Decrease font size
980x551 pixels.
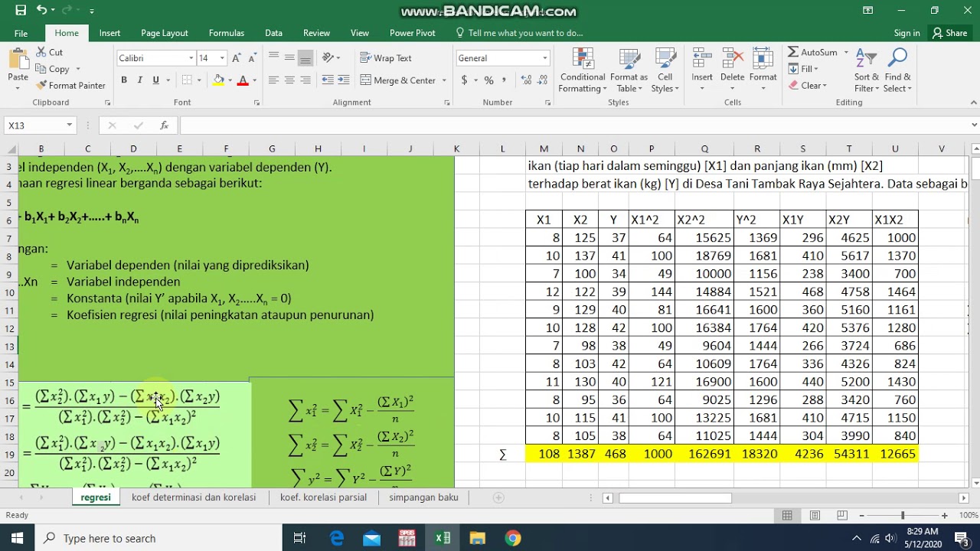pyautogui.click(x=253, y=58)
